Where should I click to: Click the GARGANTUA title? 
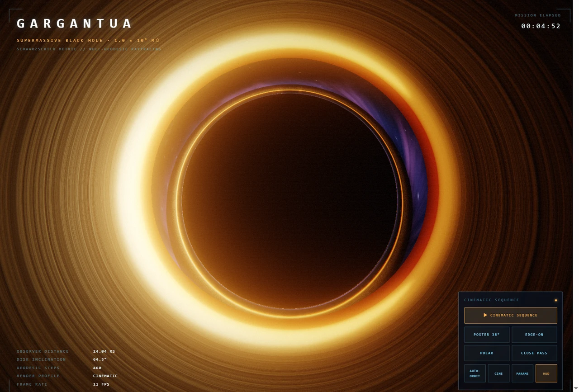pyautogui.click(x=75, y=24)
